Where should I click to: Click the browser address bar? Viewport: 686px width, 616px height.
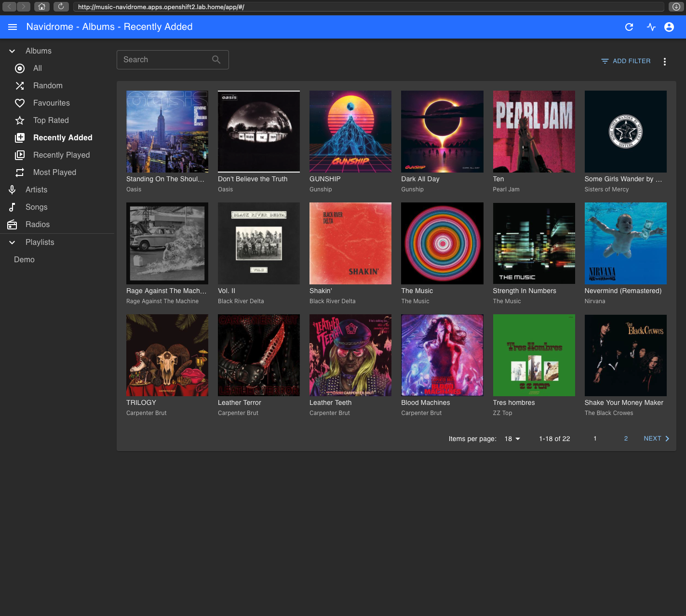pos(369,7)
